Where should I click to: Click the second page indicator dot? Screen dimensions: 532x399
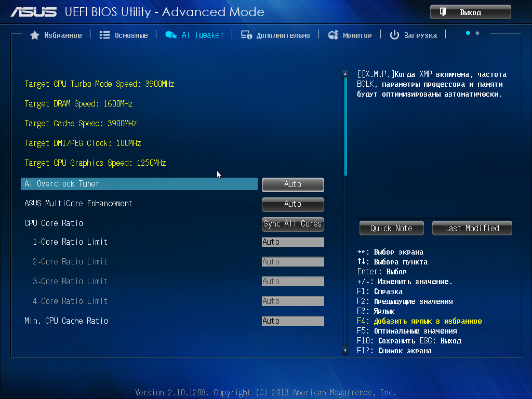pyautogui.click(x=477, y=33)
